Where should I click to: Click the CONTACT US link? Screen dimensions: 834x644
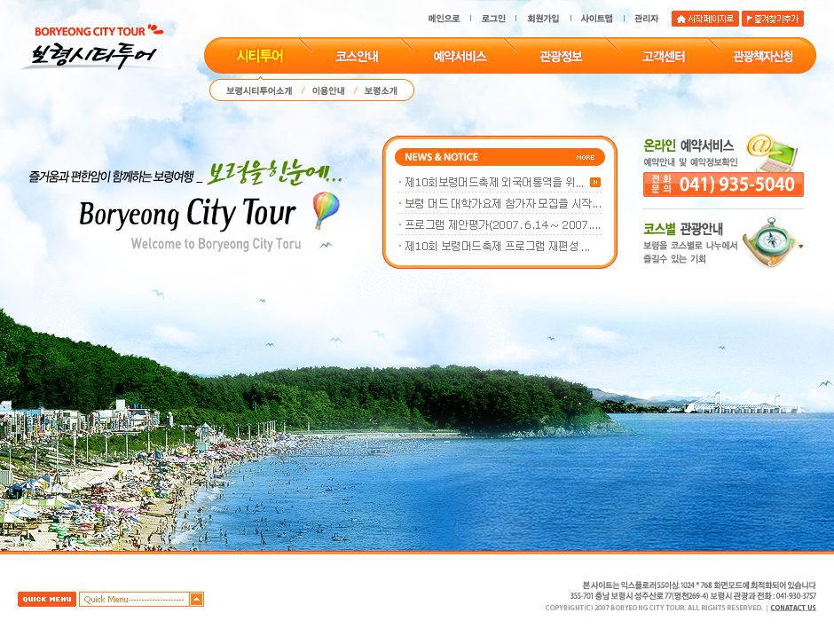click(792, 608)
